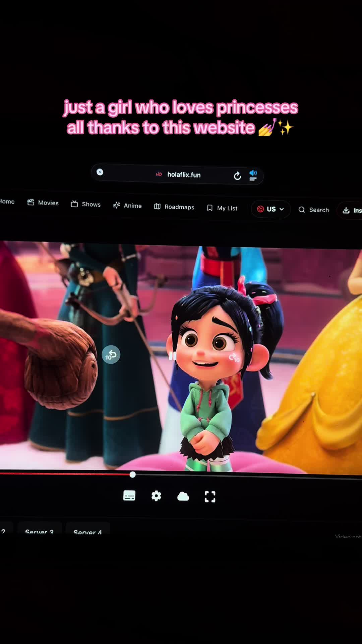
Task: Toggle subtitles with the captions icon
Action: coord(129,496)
